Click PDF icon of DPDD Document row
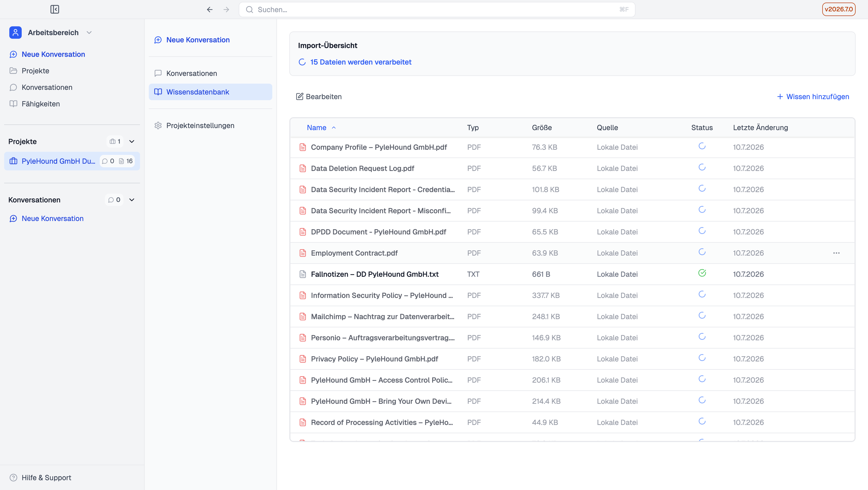The image size is (868, 490). tap(303, 232)
